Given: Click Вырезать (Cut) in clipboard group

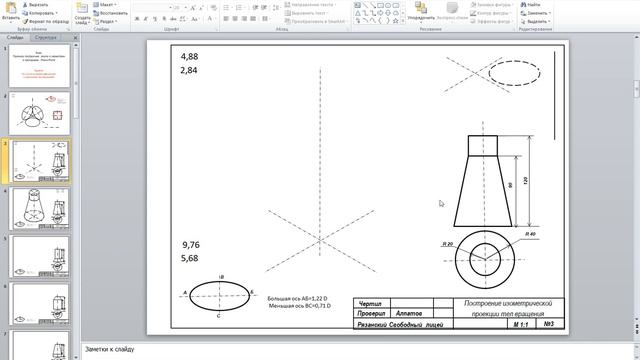Looking at the screenshot, I should coord(36,5).
